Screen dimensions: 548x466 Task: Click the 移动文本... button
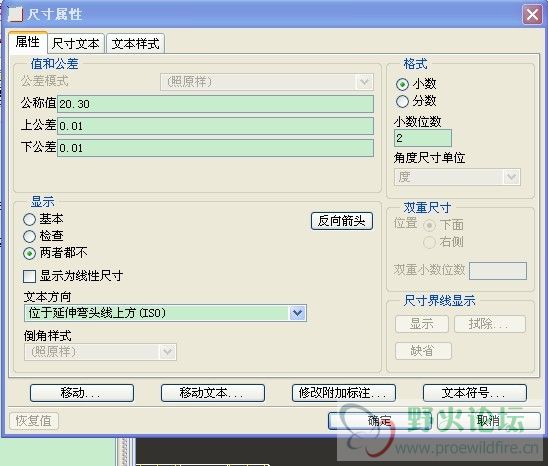pos(212,393)
